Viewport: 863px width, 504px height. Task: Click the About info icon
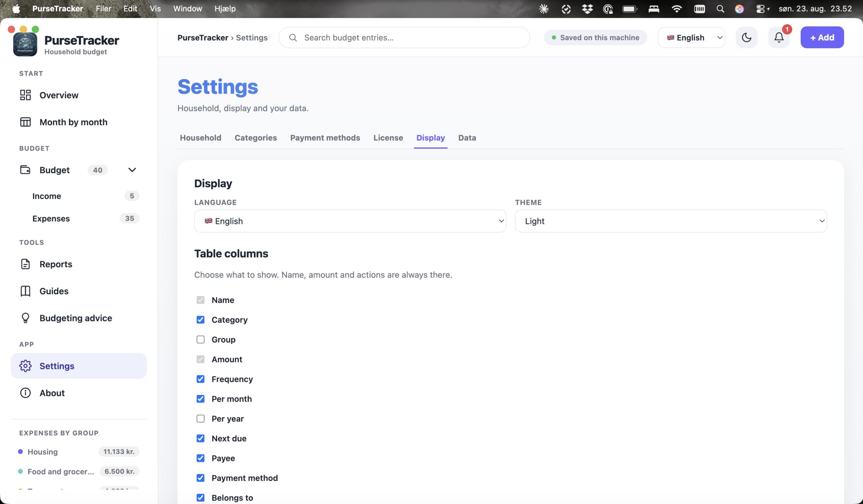pyautogui.click(x=25, y=393)
